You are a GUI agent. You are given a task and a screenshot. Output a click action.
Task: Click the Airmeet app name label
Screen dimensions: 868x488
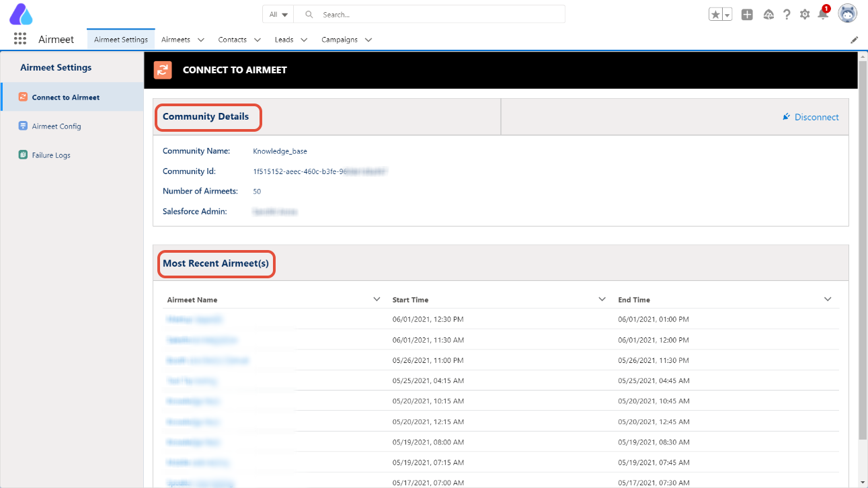point(56,40)
